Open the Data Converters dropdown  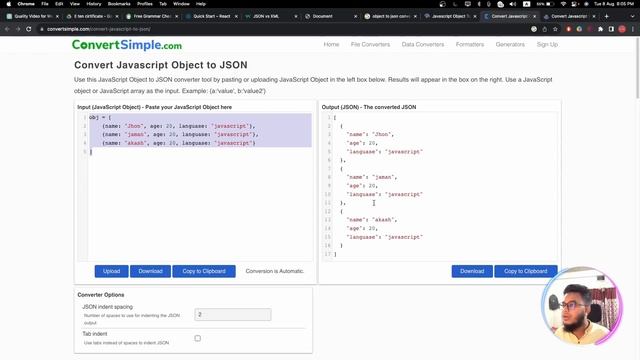pos(423,44)
